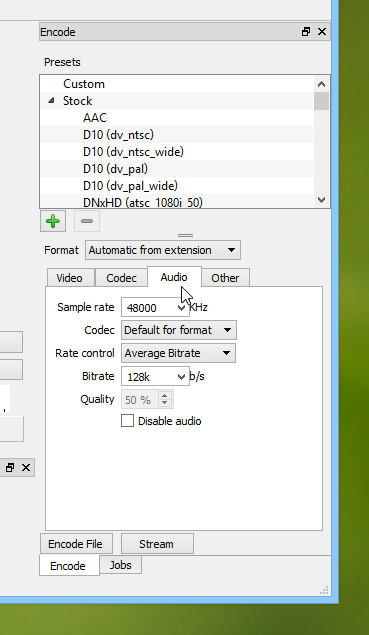This screenshot has height=635, width=369.
Task: Remove preset with the minus button
Action: (x=87, y=221)
